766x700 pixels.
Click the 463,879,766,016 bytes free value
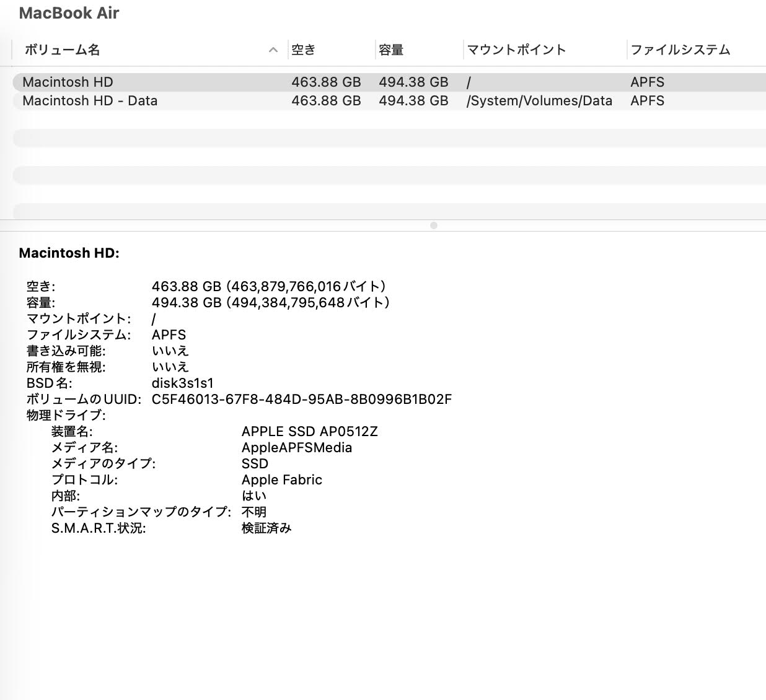(270, 286)
